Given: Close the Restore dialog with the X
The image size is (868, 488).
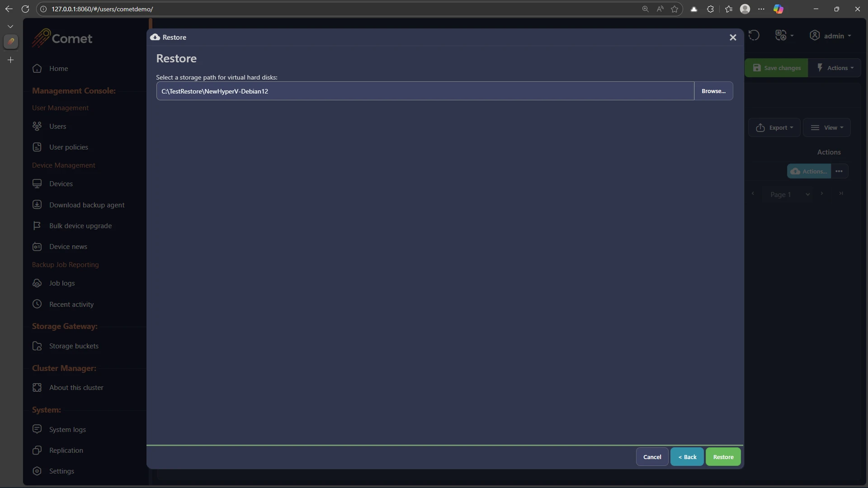Looking at the screenshot, I should pos(733,38).
